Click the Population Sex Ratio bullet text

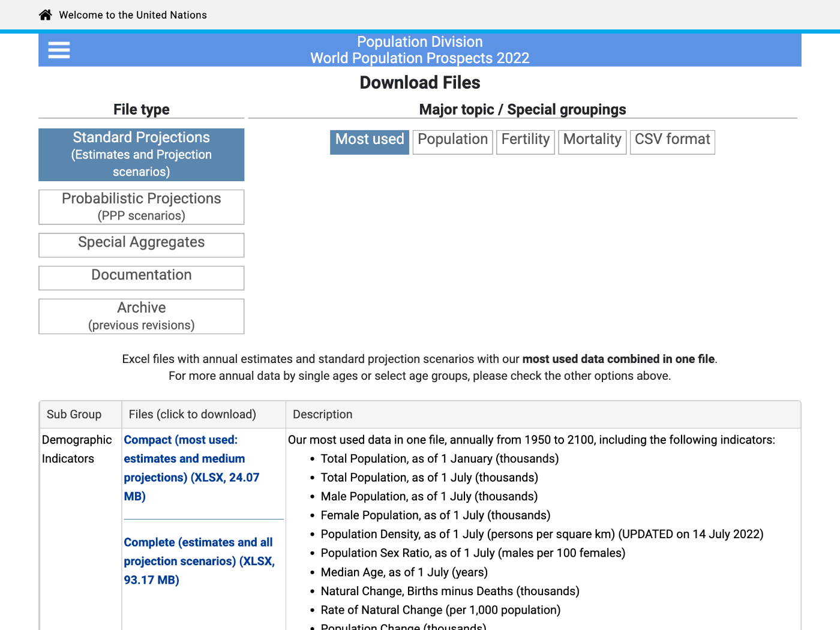(x=473, y=553)
